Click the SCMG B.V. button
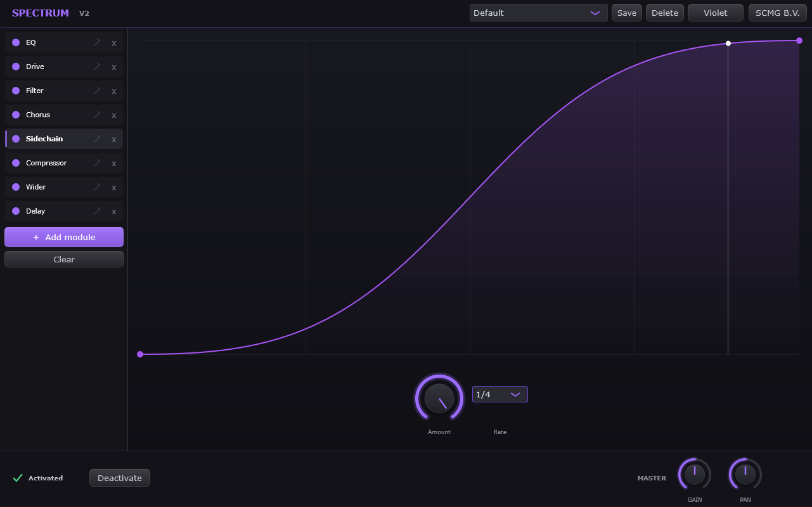This screenshot has width=812, height=507. point(777,13)
